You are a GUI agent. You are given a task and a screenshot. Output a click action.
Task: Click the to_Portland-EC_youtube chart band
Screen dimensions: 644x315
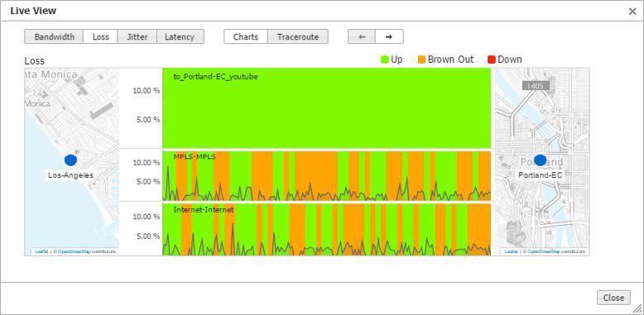(x=326, y=107)
